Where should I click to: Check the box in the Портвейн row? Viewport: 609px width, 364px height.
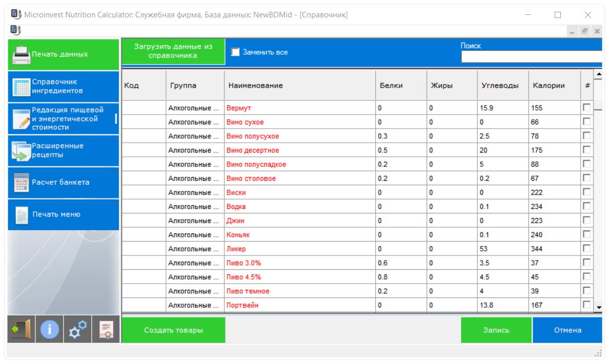pos(586,305)
